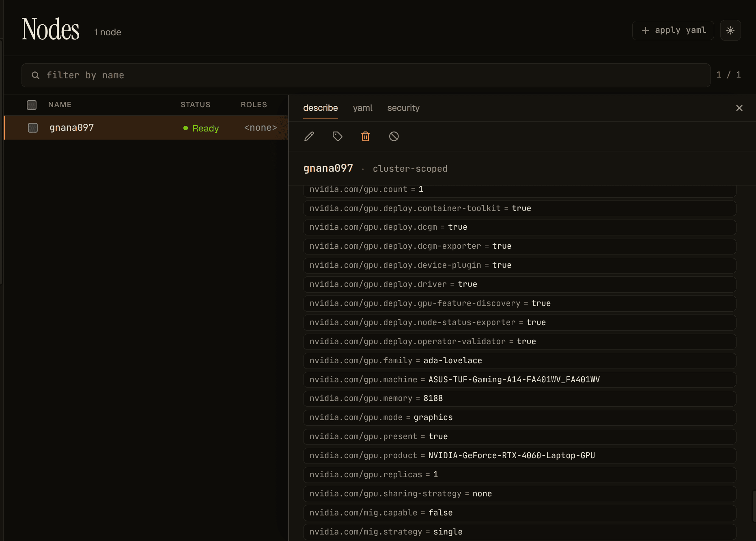Image resolution: width=756 pixels, height=541 pixels.
Task: Sort by the STATUS column header
Action: pyautogui.click(x=196, y=105)
